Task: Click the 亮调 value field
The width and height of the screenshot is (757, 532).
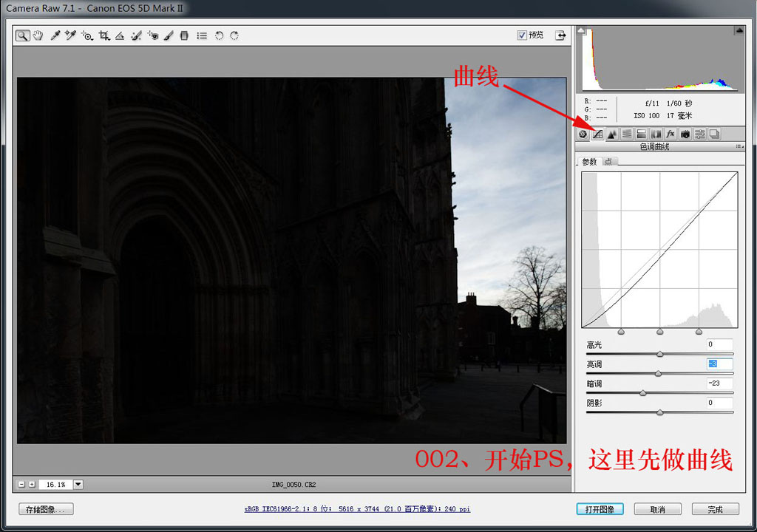Action: pos(719,364)
